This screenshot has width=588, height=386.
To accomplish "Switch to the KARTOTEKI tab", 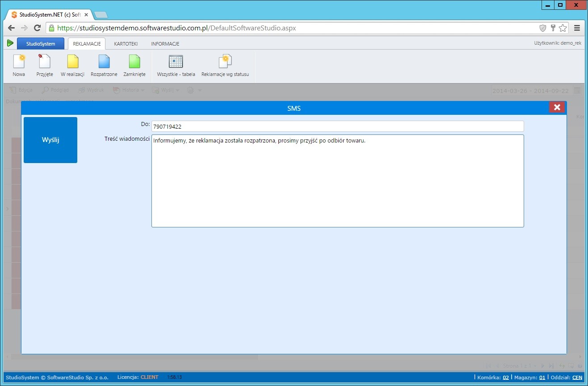I will click(x=126, y=44).
